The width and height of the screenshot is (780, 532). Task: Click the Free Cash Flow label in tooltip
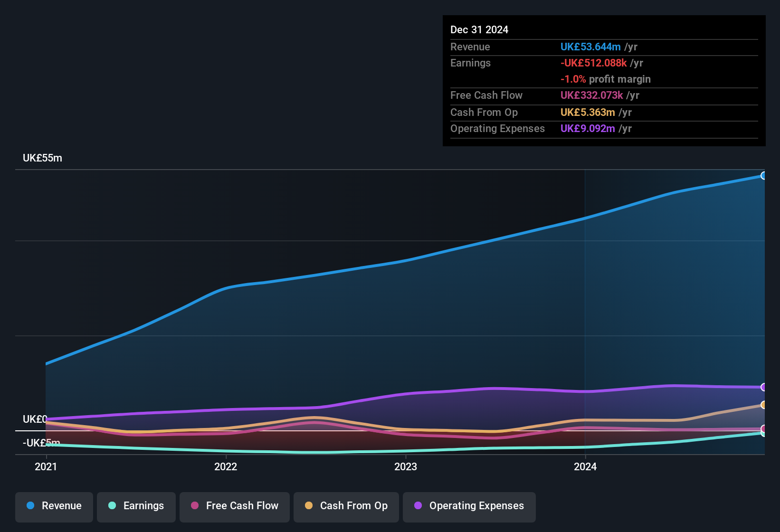pyautogui.click(x=486, y=95)
